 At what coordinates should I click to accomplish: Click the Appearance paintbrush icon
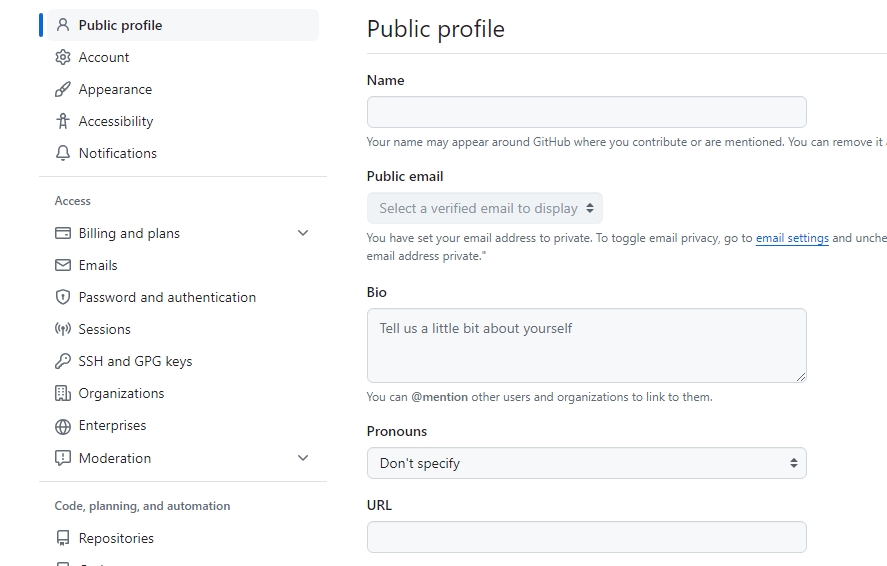click(63, 89)
